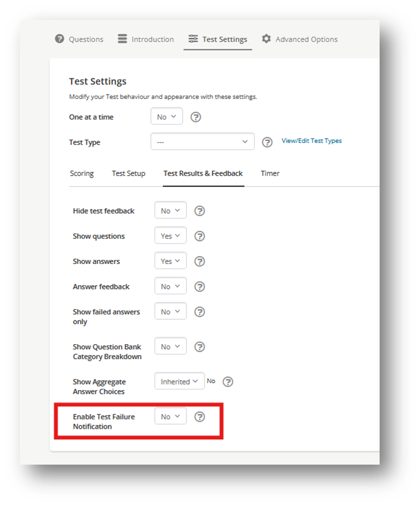Screen dimensions: 420x505
Task: Open the Hide test feedback dropdown
Action: coord(170,211)
